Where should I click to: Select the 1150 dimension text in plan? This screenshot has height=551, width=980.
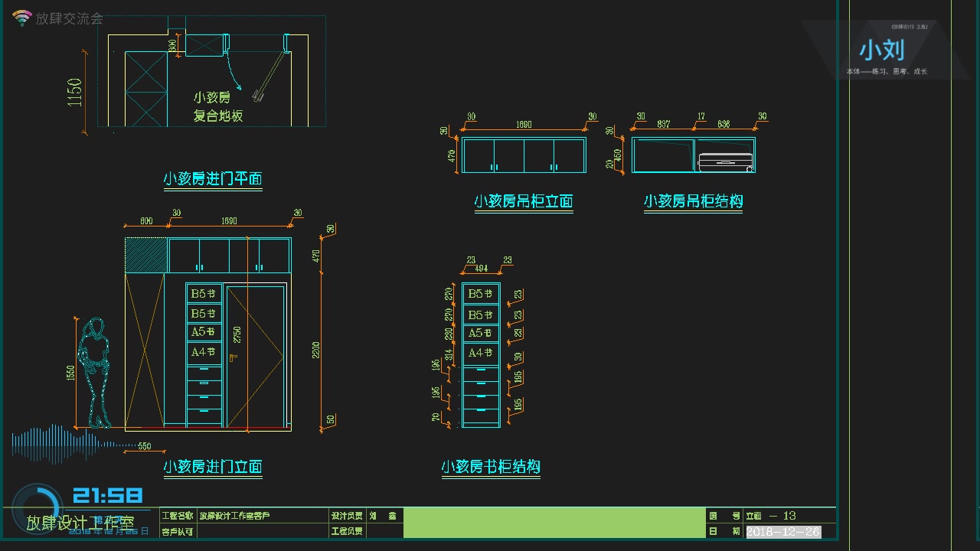tap(75, 92)
